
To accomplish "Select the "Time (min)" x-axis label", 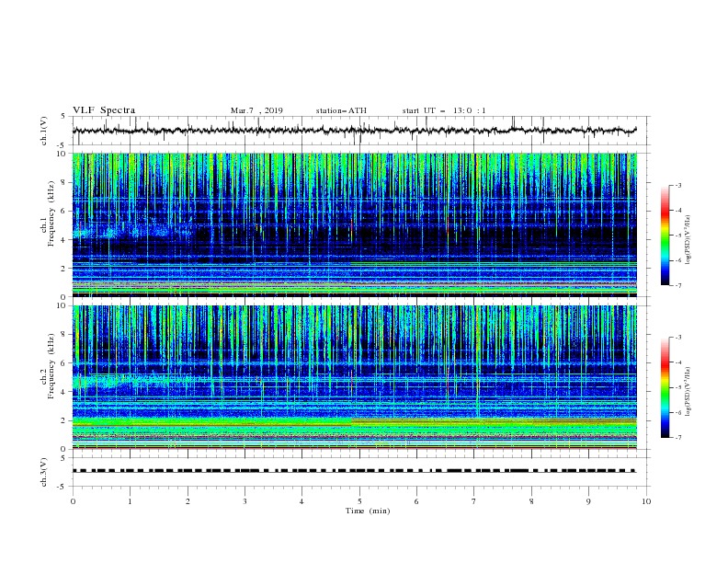I will pos(368,511).
